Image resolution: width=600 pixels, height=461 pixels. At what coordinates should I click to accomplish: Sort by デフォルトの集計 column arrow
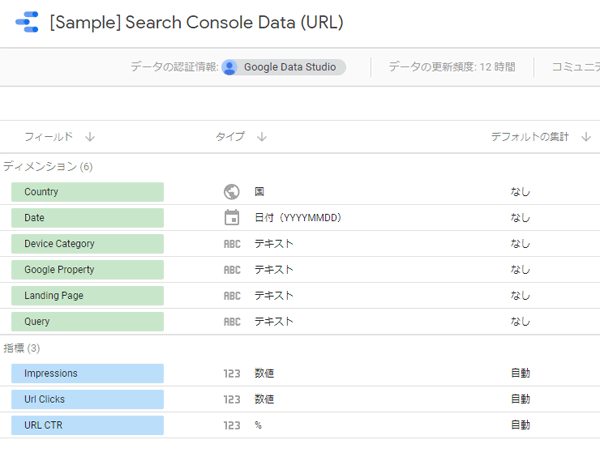[586, 137]
